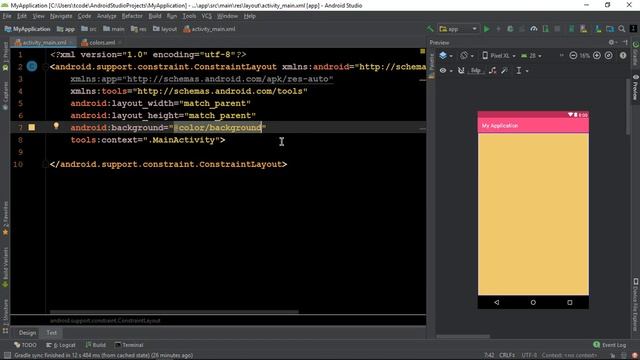Click the infer constraints wand icon

[x=504, y=71]
